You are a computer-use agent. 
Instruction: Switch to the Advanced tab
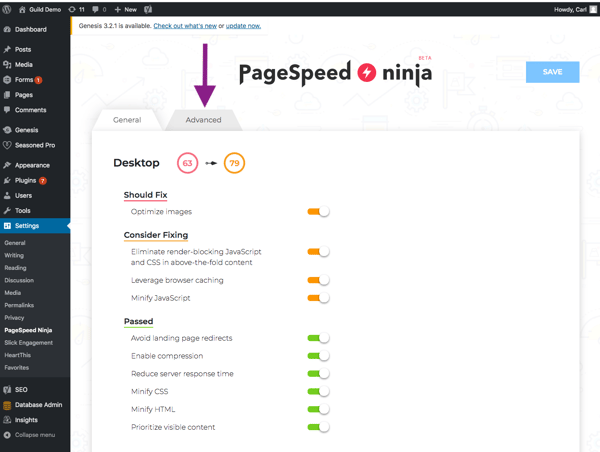pyautogui.click(x=204, y=120)
